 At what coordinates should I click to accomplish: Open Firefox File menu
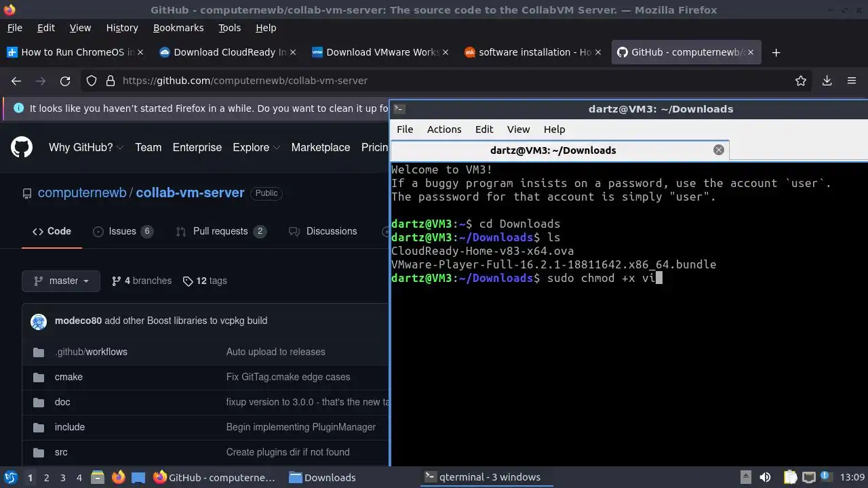pos(14,28)
